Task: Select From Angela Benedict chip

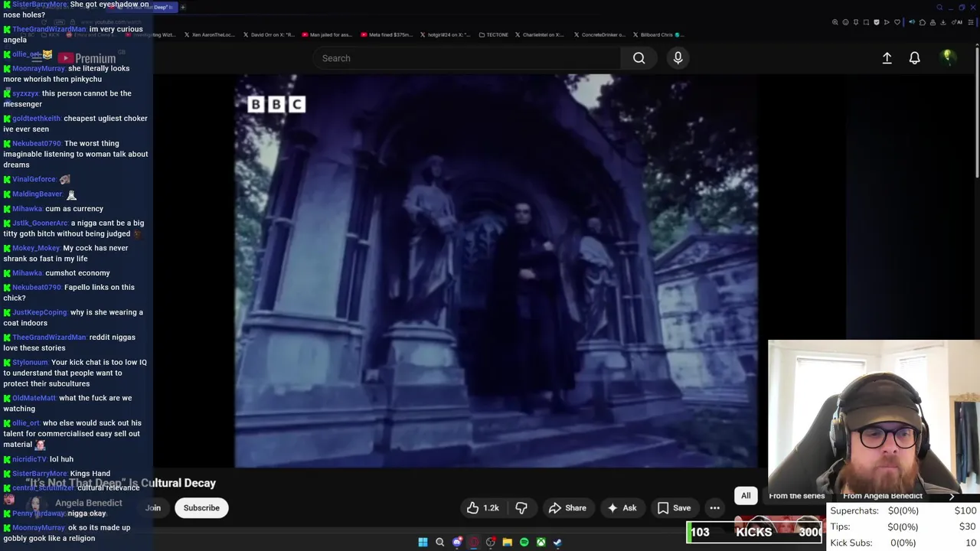Action: 883,496
